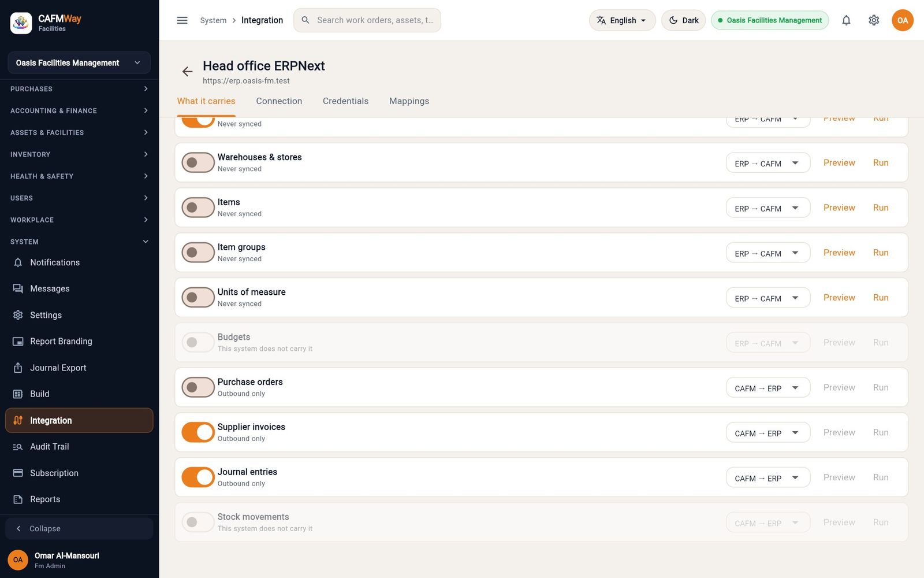Disable the Journal entries toggle
This screenshot has width=924, height=578.
pos(198,477)
